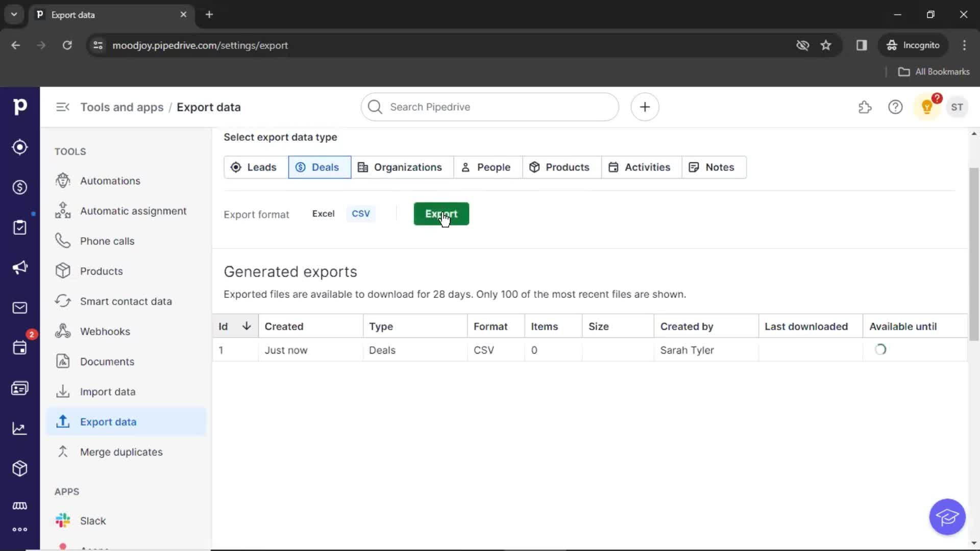Open the Import data section
Screen dimensions: 980x551
click(x=108, y=391)
